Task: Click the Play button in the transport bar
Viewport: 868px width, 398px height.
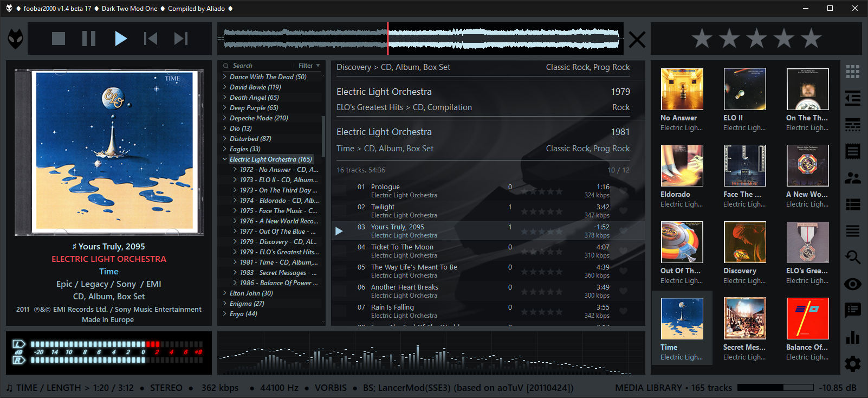Action: [121, 38]
